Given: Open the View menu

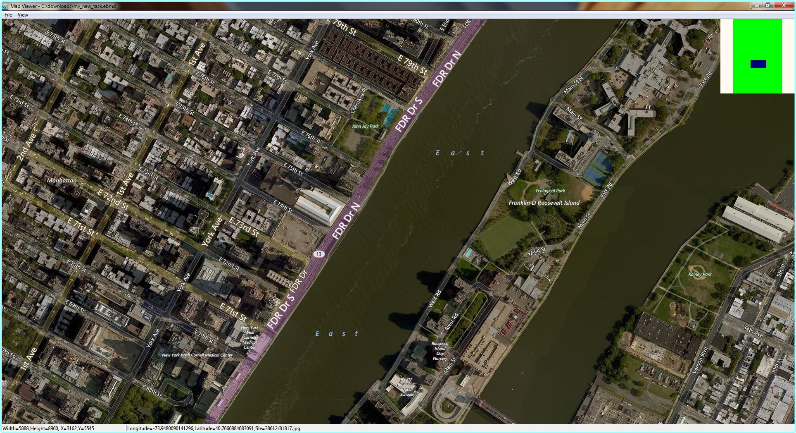Looking at the screenshot, I should click(23, 15).
